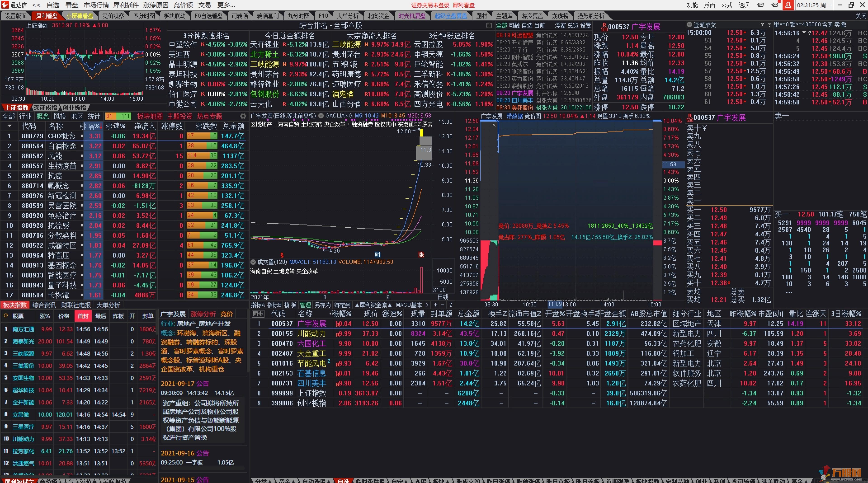Click the red user account icon

(788, 5)
